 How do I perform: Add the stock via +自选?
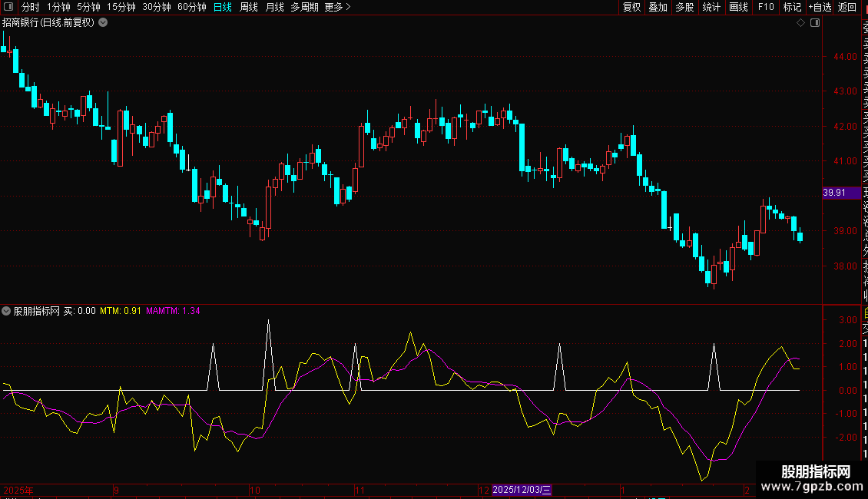coord(820,7)
